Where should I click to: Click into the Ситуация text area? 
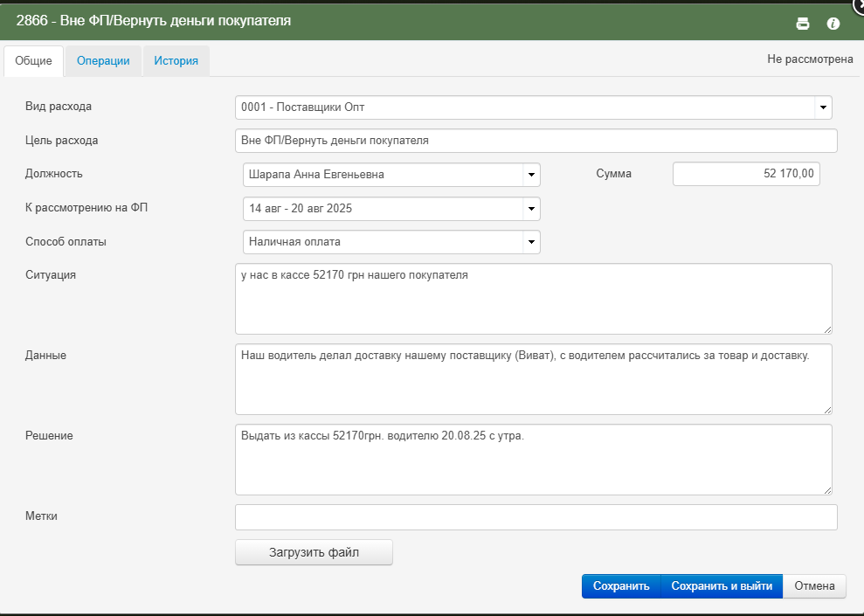[x=534, y=299]
